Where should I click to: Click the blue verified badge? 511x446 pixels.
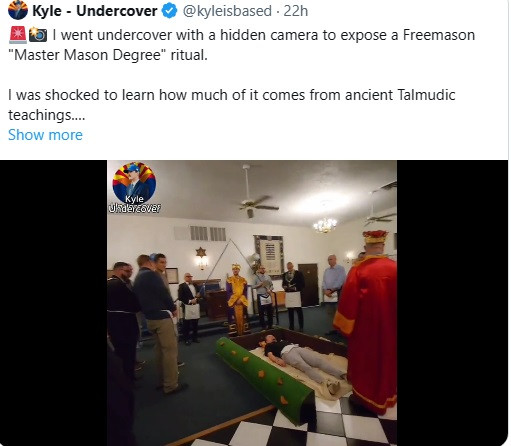[x=169, y=11]
